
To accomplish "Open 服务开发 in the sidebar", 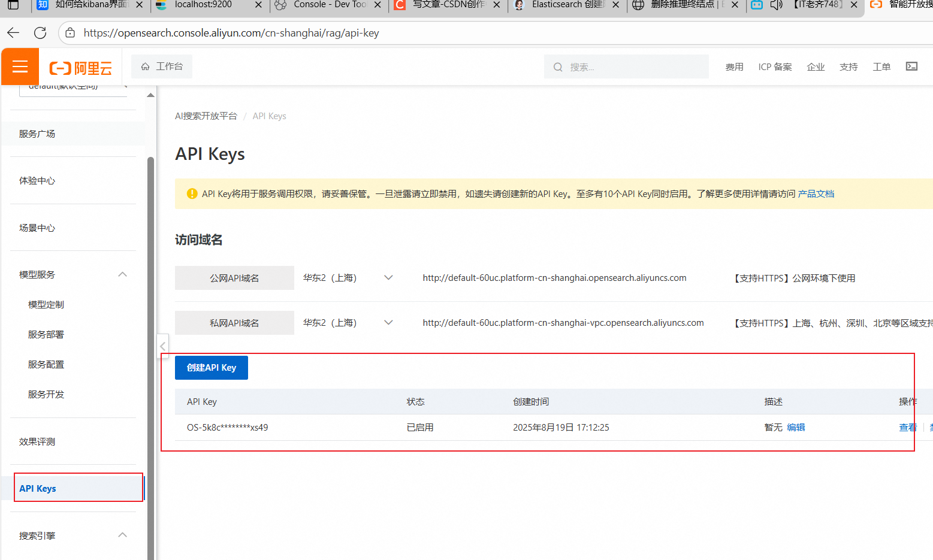I will pyautogui.click(x=46, y=395).
